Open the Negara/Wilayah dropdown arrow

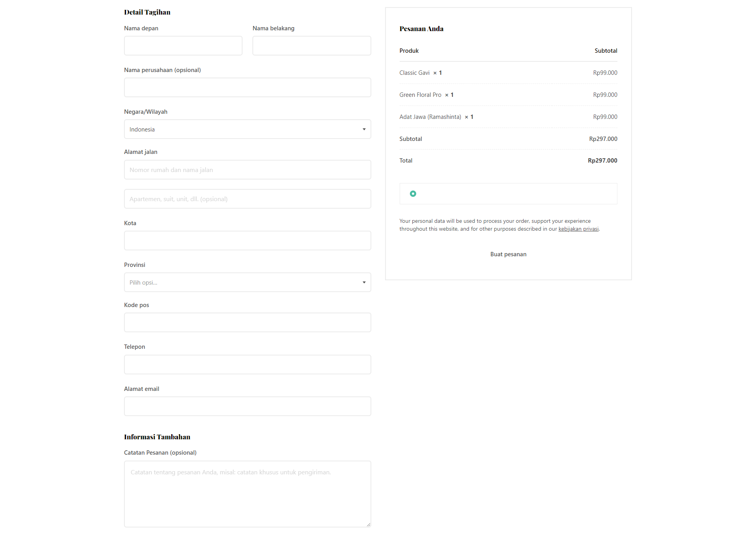364,130
